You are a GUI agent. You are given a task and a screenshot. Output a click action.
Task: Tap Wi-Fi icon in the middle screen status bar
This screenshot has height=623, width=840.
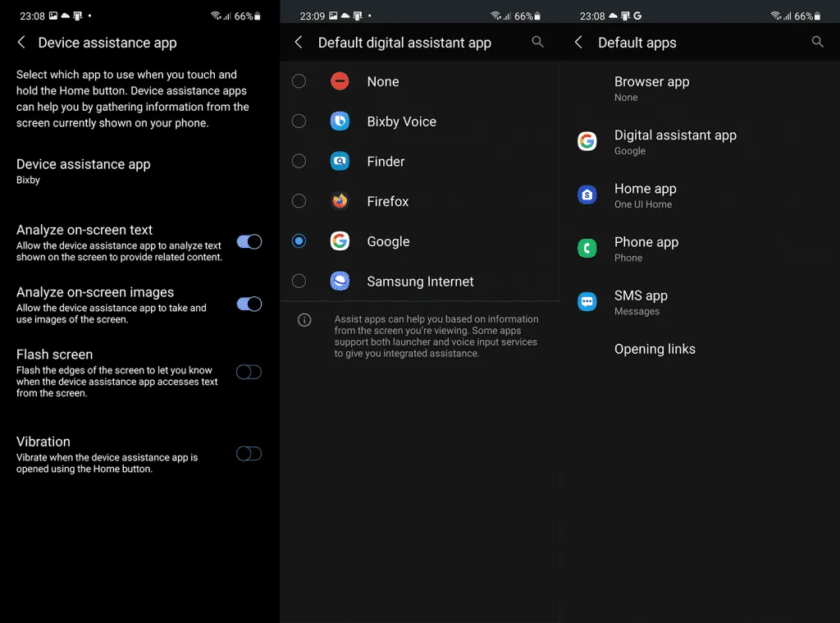tap(495, 16)
